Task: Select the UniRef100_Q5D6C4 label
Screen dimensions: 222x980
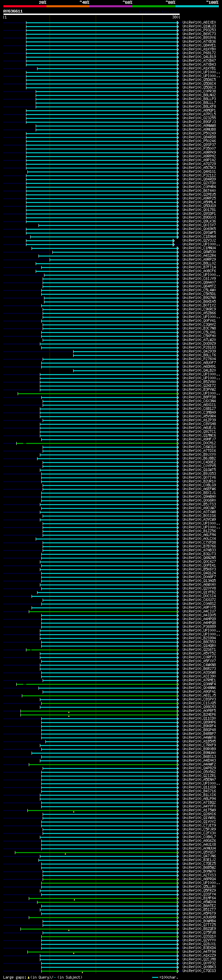Action: [x=199, y=84]
